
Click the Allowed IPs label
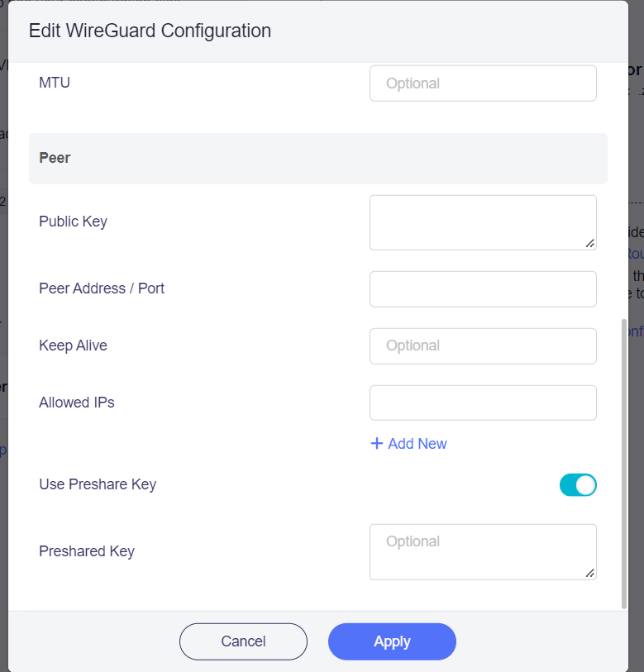click(x=77, y=403)
